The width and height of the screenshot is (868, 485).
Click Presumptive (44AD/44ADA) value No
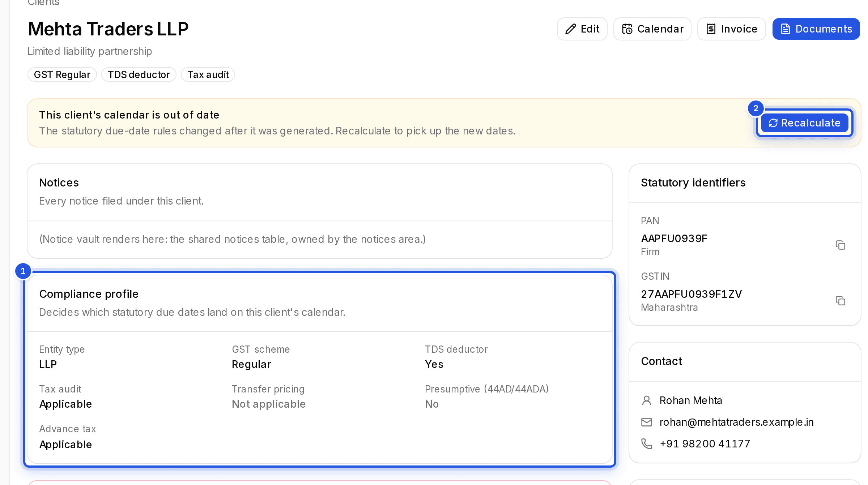432,404
